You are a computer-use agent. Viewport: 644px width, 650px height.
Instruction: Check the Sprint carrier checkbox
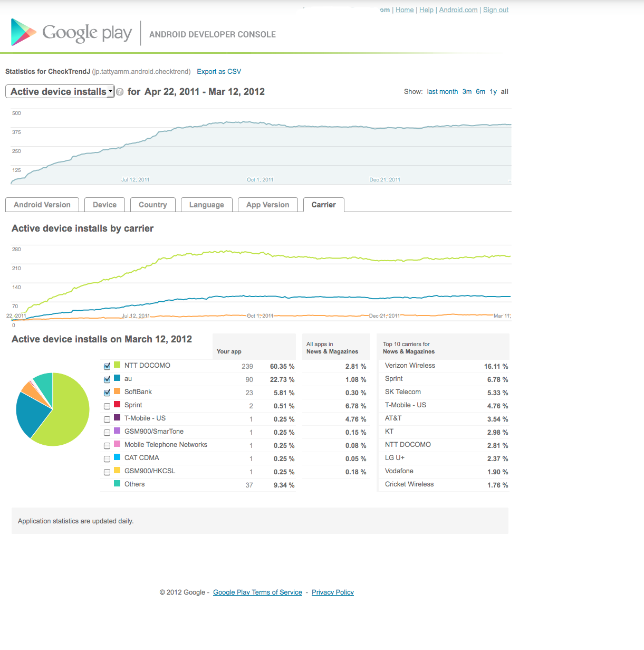pyautogui.click(x=107, y=406)
